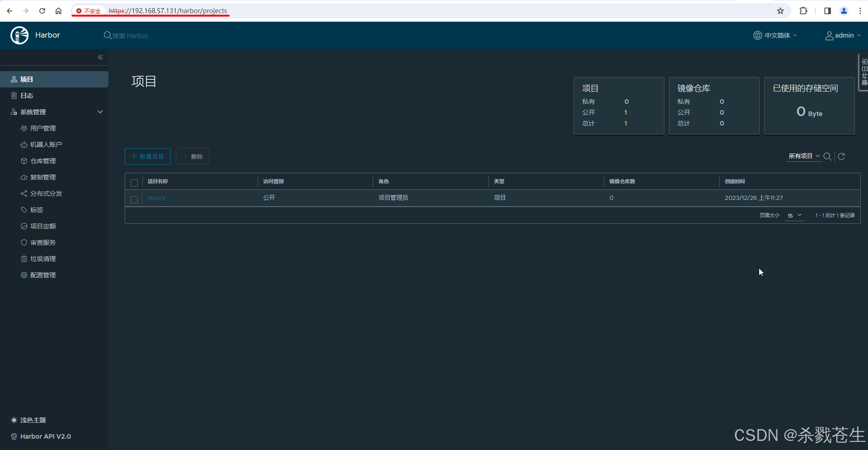Open Harbor API V2.0 link
The height and width of the screenshot is (450, 868).
pyautogui.click(x=41, y=436)
